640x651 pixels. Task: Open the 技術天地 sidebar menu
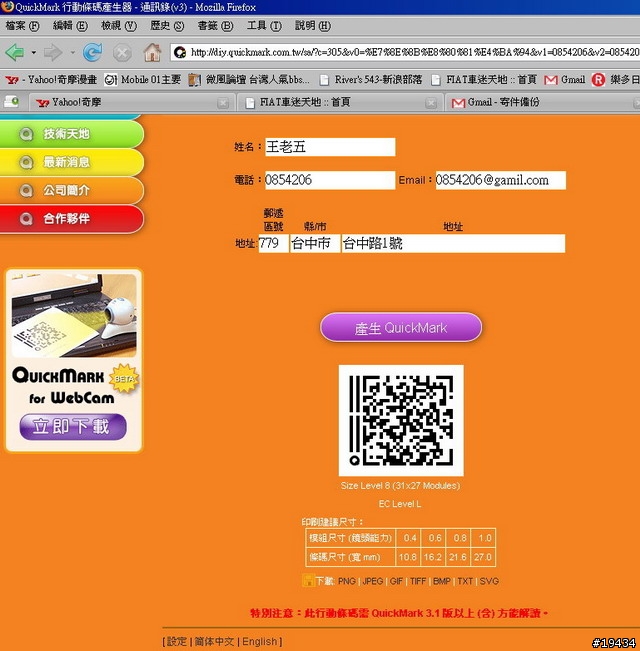click(71, 134)
